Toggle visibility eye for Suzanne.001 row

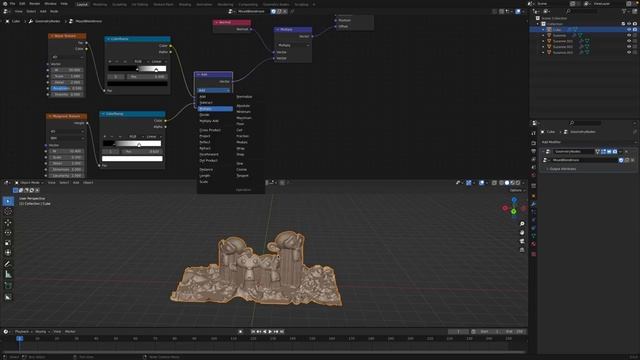point(629,41)
